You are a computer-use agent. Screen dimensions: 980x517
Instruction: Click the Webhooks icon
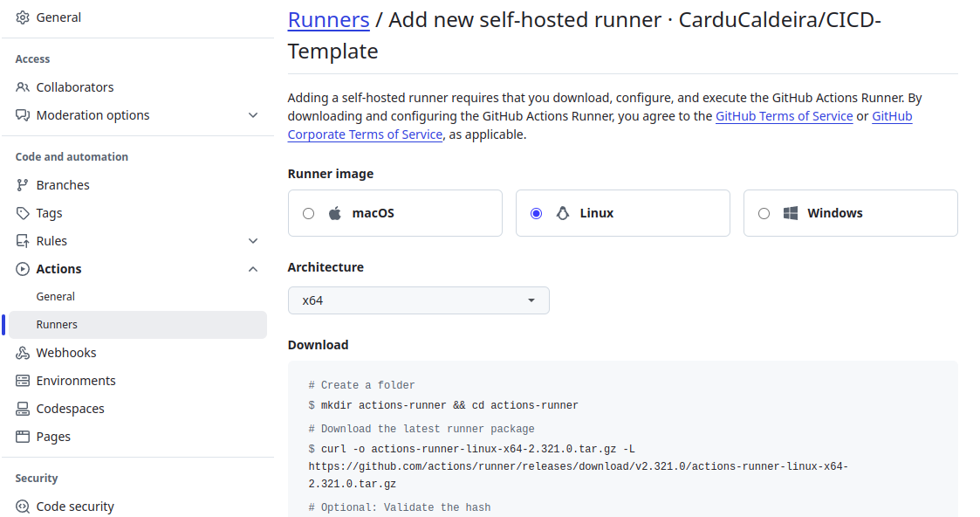(x=23, y=353)
